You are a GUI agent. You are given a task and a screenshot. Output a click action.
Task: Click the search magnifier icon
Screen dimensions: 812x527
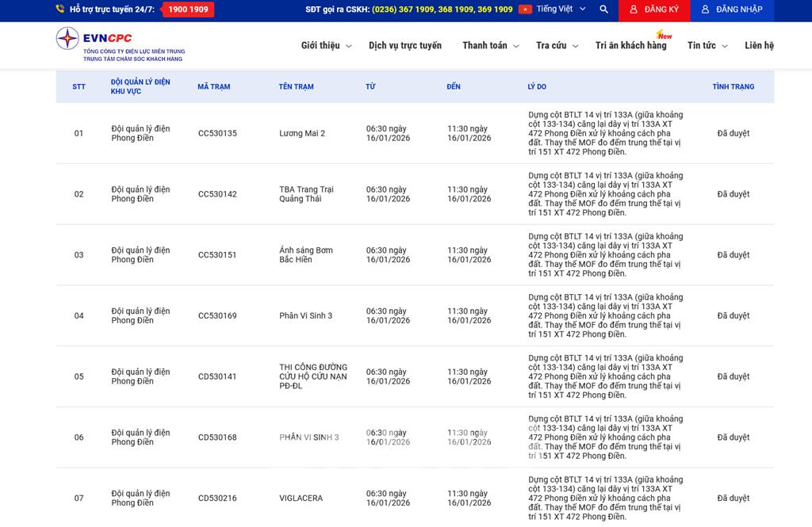(x=604, y=10)
